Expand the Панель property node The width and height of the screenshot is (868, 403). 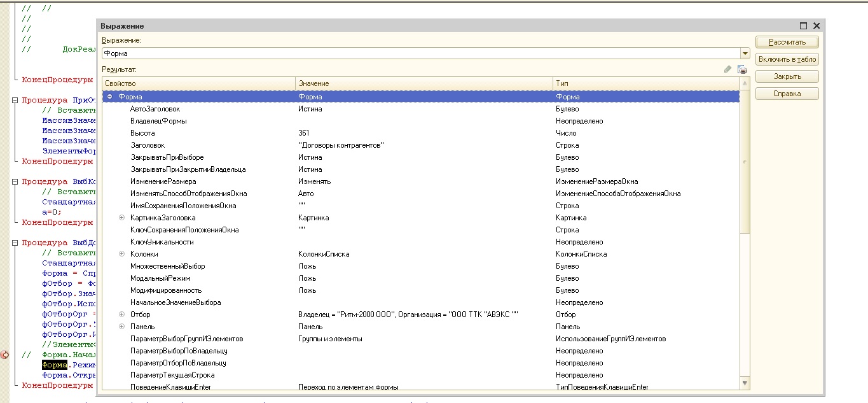point(121,327)
